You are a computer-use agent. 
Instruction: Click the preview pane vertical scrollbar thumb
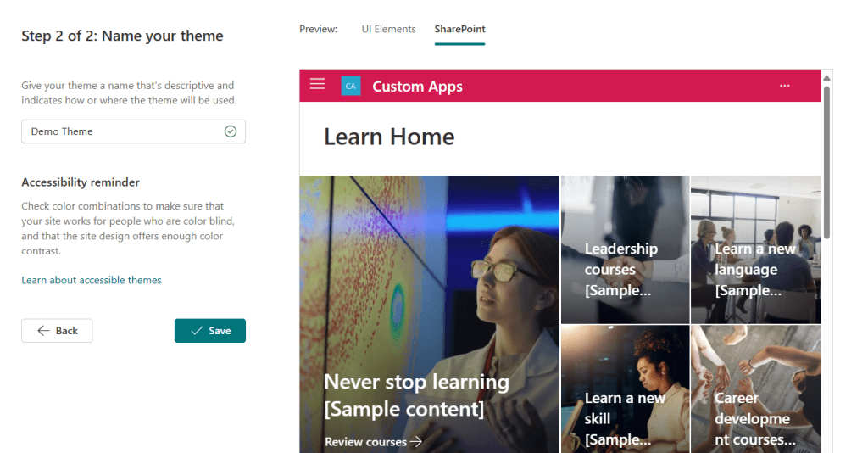[826, 162]
